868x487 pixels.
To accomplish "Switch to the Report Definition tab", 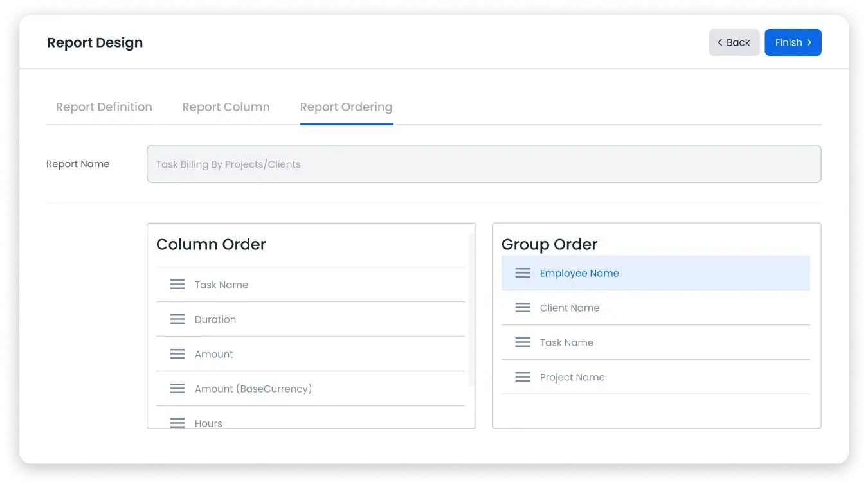I will pyautogui.click(x=104, y=107).
